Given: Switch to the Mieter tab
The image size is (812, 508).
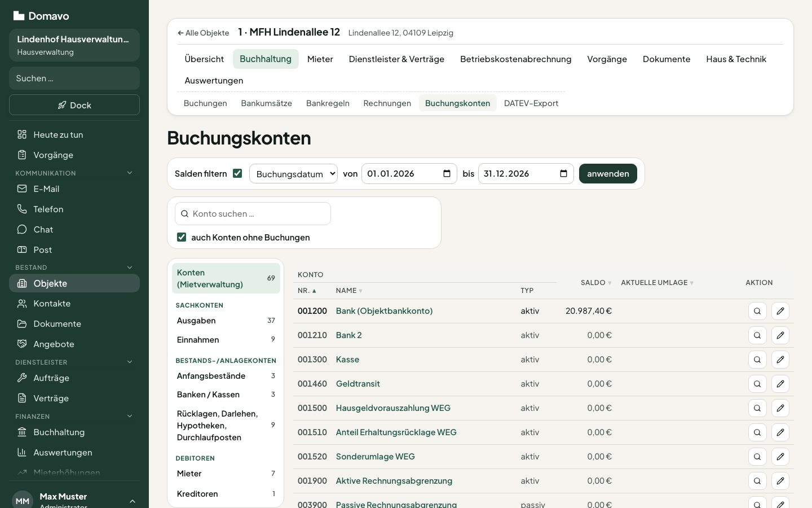Looking at the screenshot, I should tap(320, 59).
